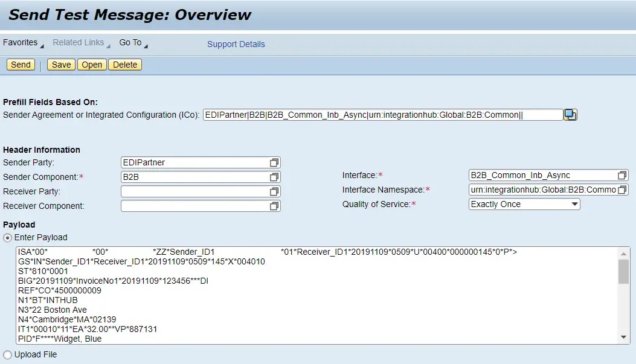Select the Enter Payload radio button
This screenshot has width=636, height=364.
coord(6,237)
